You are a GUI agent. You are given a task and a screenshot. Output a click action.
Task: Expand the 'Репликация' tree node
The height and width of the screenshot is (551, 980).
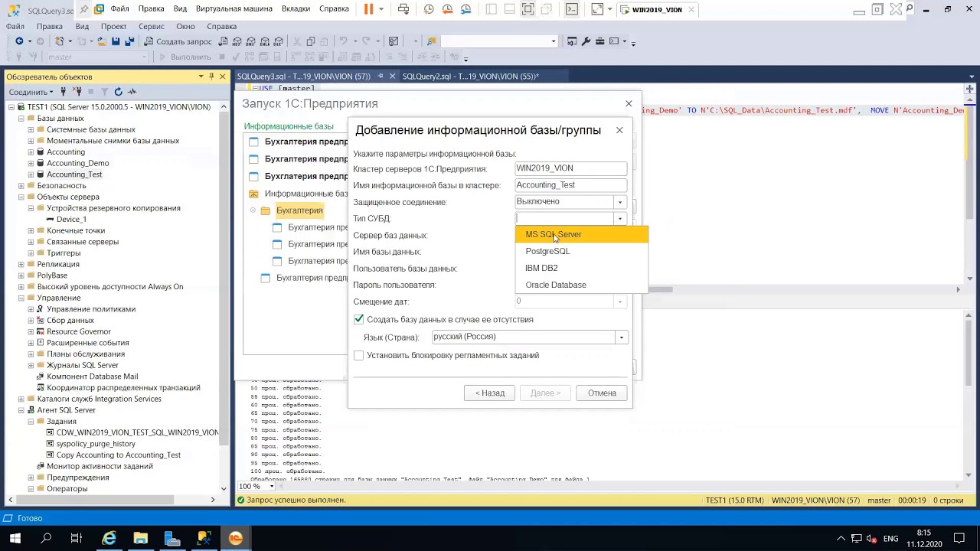[x=21, y=264]
